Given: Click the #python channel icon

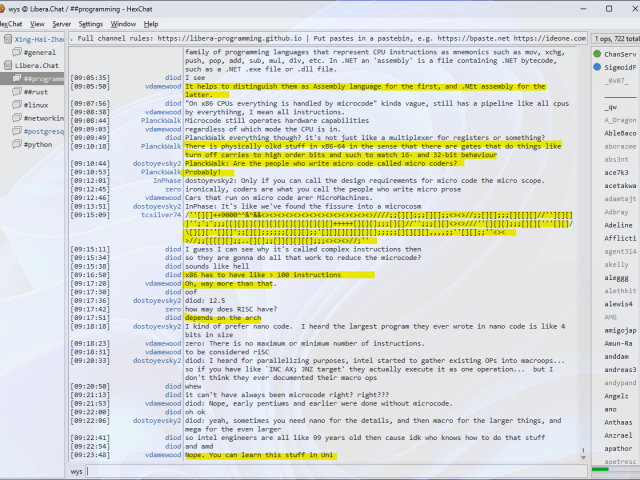Looking at the screenshot, I should pos(15,143).
